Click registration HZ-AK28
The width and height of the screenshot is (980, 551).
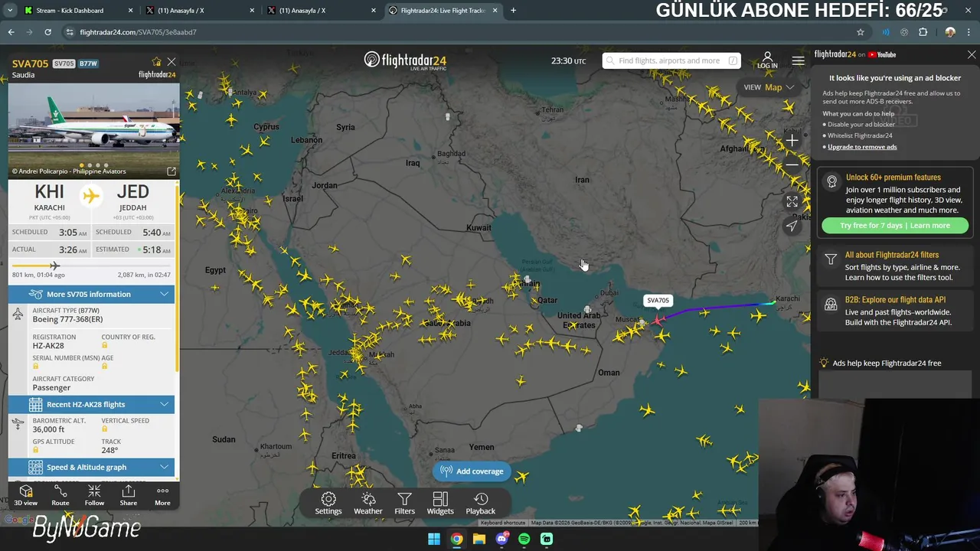pos(48,346)
